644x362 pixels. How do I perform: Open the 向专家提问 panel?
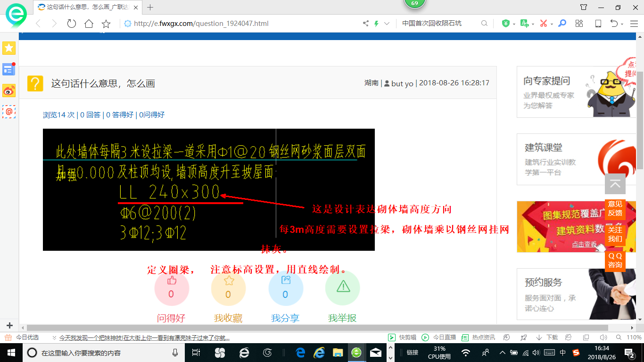pos(576,92)
